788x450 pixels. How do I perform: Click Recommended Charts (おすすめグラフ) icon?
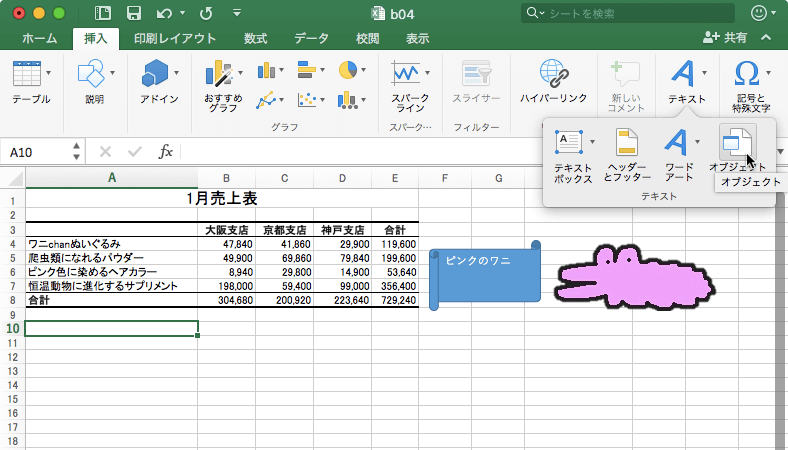pyautogui.click(x=220, y=73)
